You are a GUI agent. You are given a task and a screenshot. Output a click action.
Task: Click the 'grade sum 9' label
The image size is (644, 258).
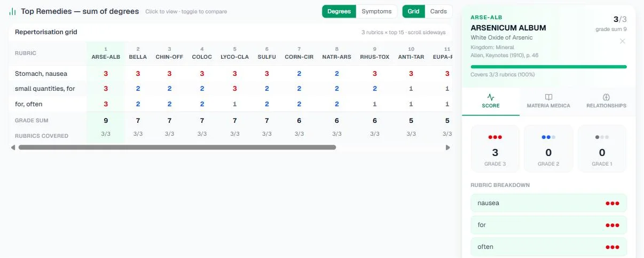pos(611,30)
